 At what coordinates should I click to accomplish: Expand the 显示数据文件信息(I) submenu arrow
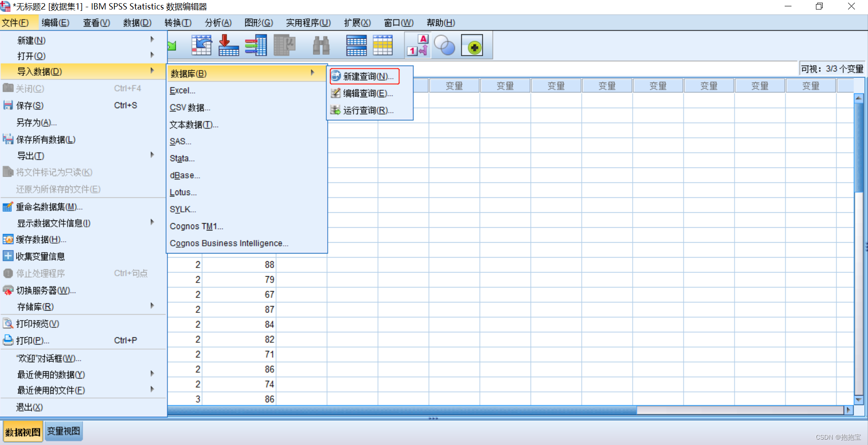tap(152, 222)
